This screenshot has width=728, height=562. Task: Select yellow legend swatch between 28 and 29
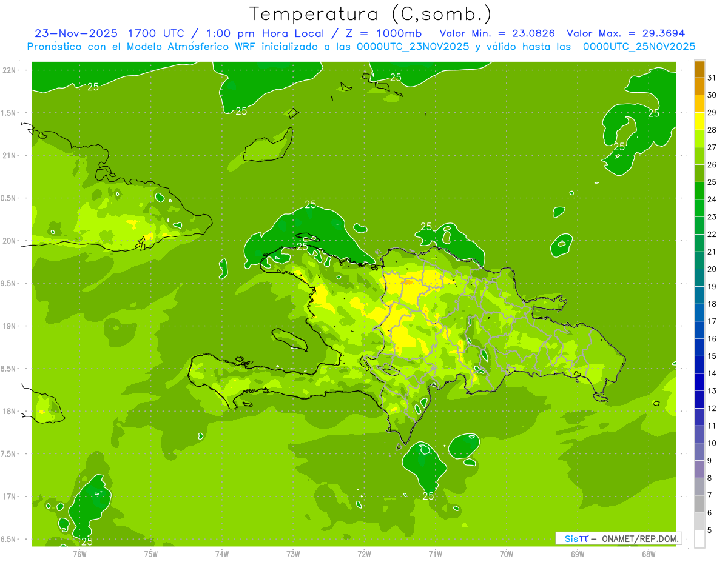coord(699,121)
